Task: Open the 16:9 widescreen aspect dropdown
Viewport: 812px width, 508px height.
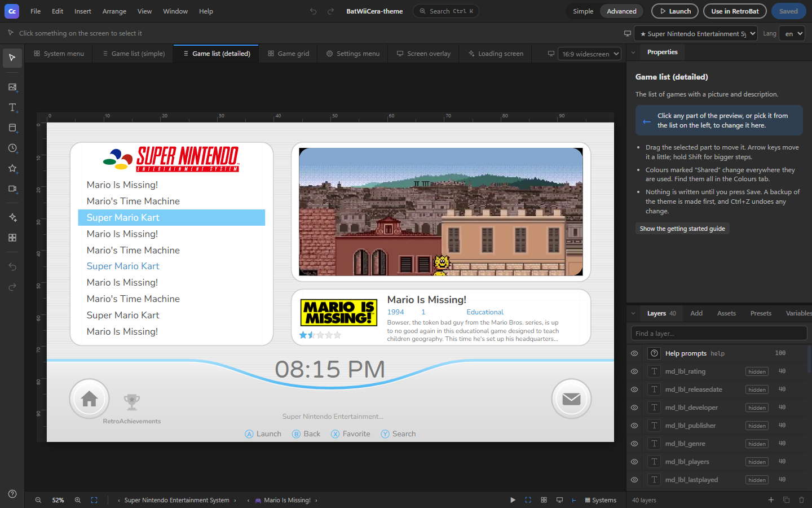Action: coord(589,54)
